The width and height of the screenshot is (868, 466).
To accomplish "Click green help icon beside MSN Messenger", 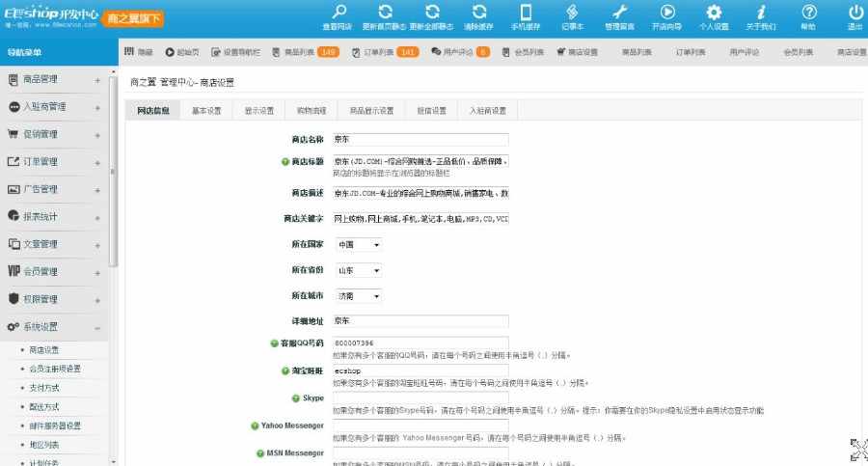I will tap(260, 453).
